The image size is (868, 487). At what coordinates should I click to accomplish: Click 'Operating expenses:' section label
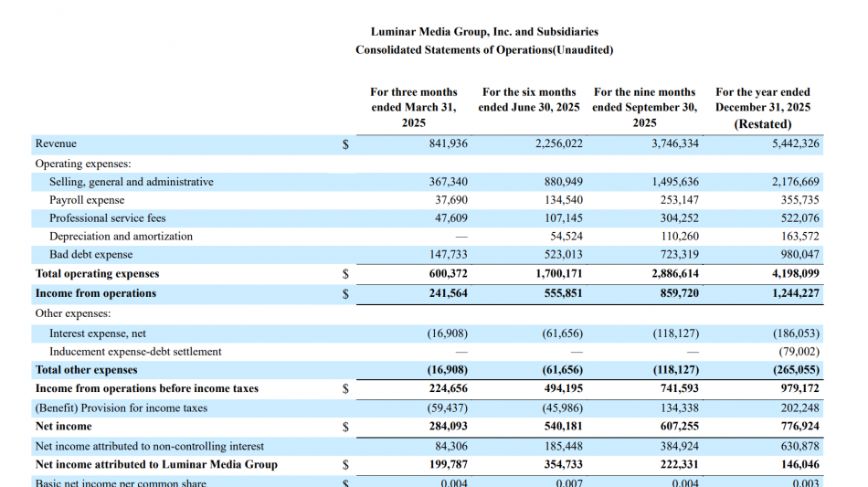tap(83, 164)
